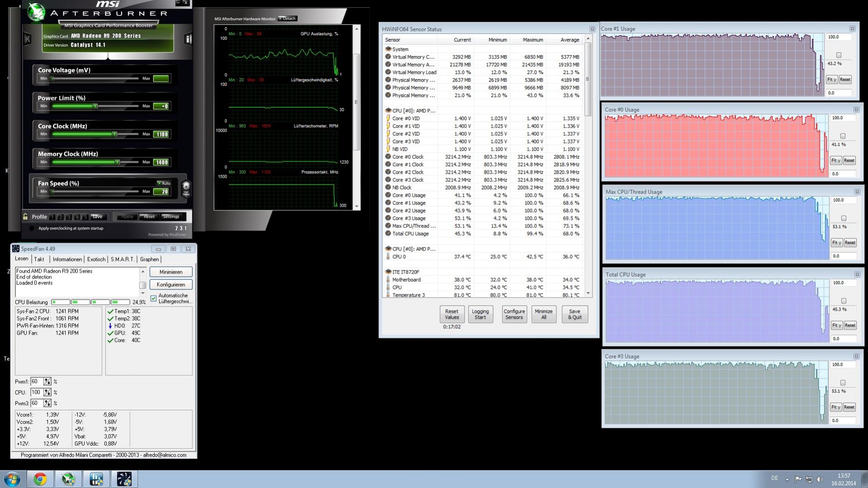Viewport: 868px width, 488px height.
Task: Click the Detach button on Hardware Monitor
Action: point(288,19)
